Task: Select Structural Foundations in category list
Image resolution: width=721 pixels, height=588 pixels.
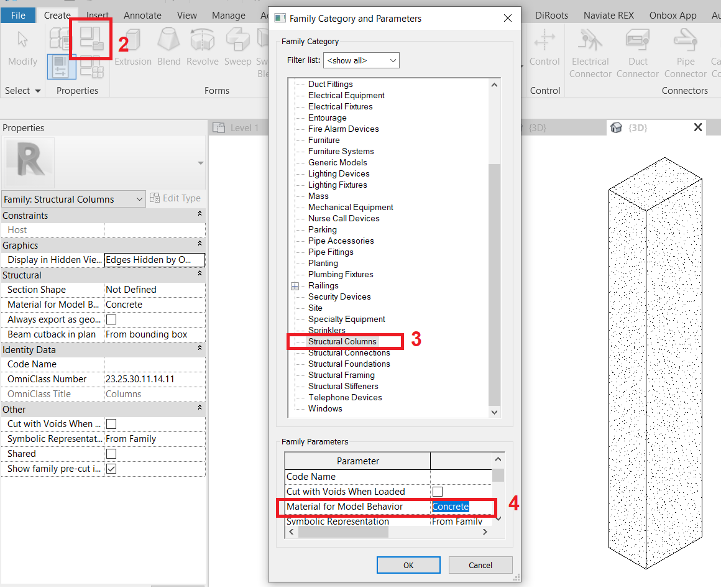Action: click(348, 364)
